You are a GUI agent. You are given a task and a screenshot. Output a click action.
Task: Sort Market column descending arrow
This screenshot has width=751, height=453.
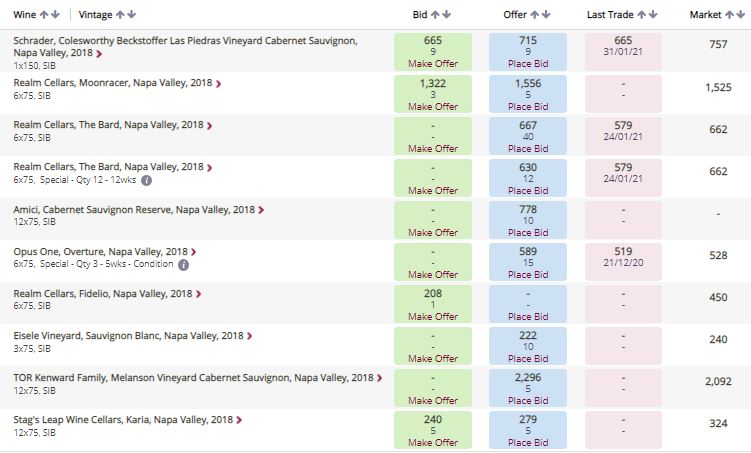coord(740,15)
